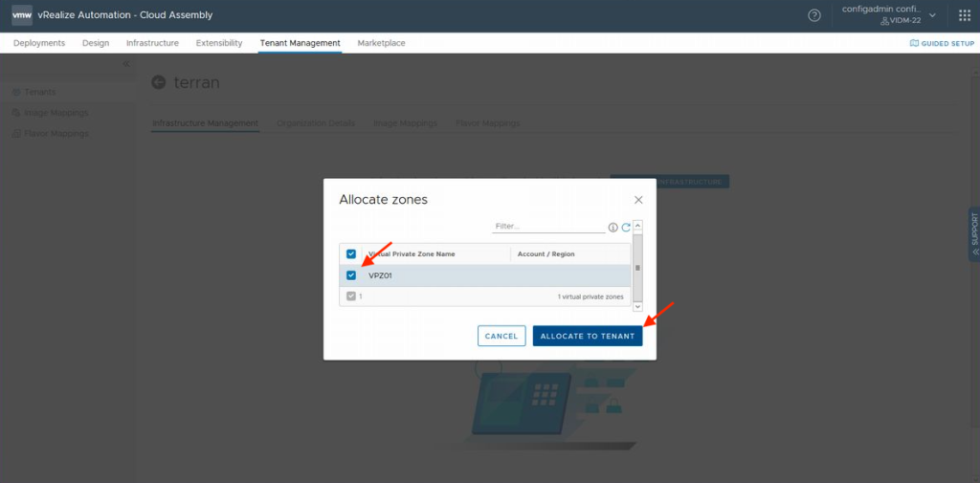Screen dimensions: 980x483
Task: Close the Allocate zones dialog
Action: (x=638, y=200)
